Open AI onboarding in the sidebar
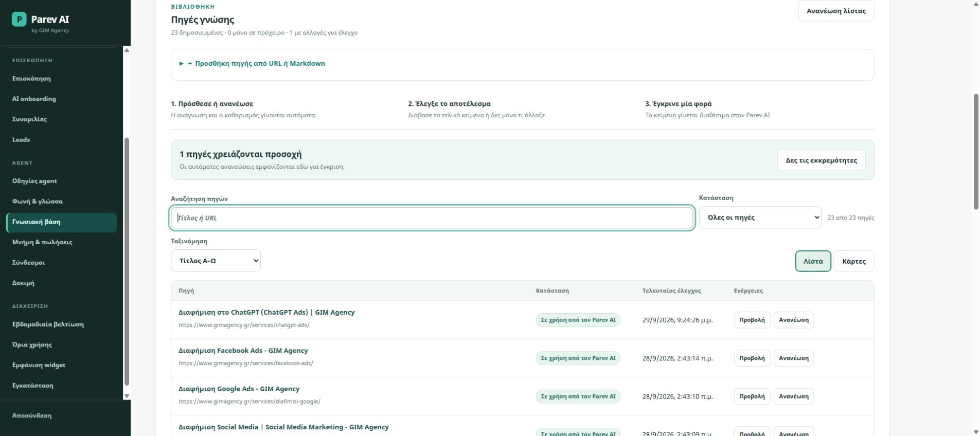Viewport: 980px width, 436px height. tap(34, 99)
